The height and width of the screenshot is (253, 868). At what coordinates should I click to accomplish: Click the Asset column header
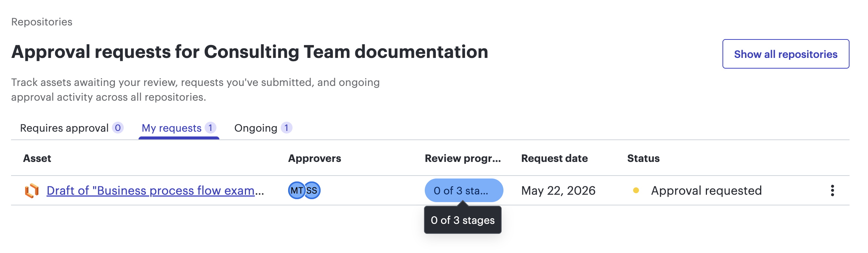point(37,158)
